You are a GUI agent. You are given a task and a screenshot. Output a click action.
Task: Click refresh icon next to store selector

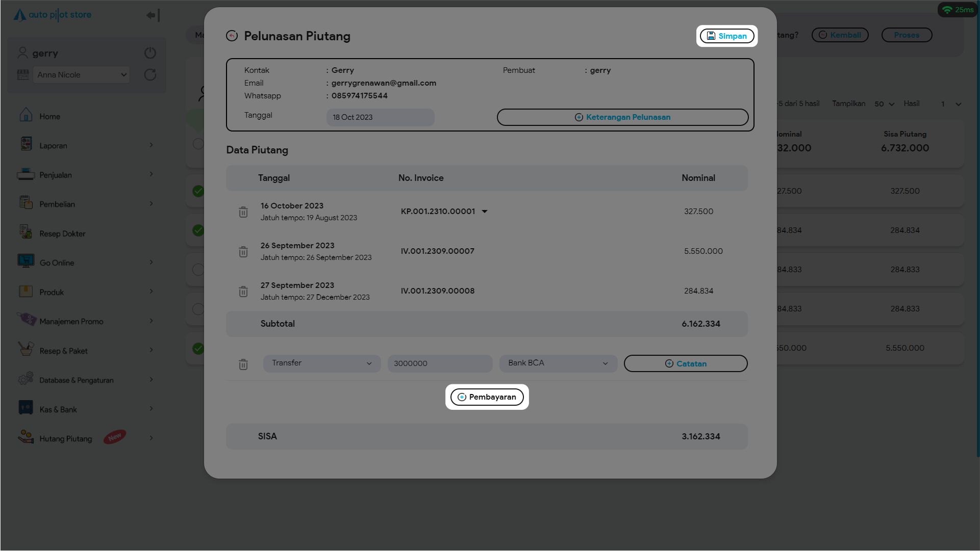[150, 75]
